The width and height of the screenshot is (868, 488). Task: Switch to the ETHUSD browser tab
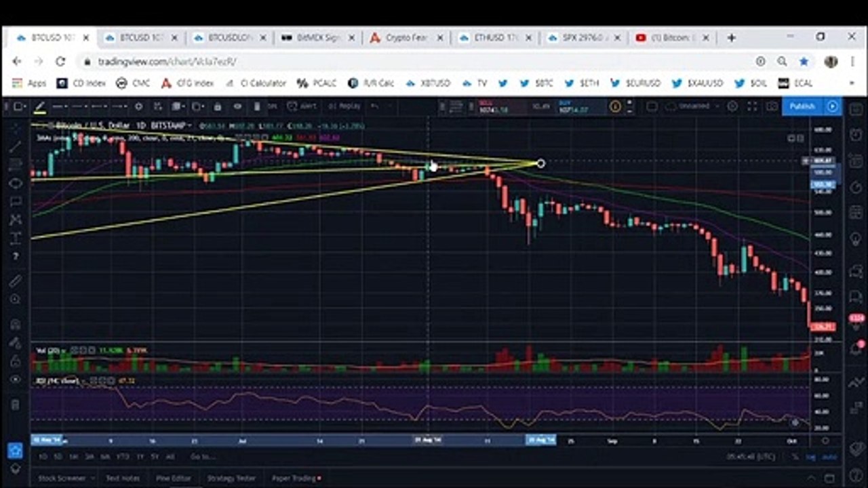(495, 38)
